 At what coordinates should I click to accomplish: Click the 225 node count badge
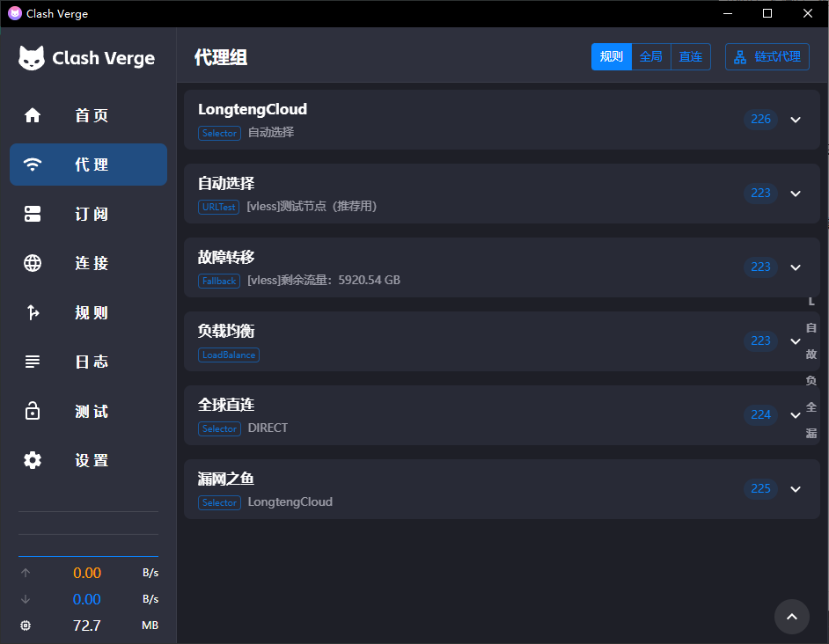pos(761,488)
